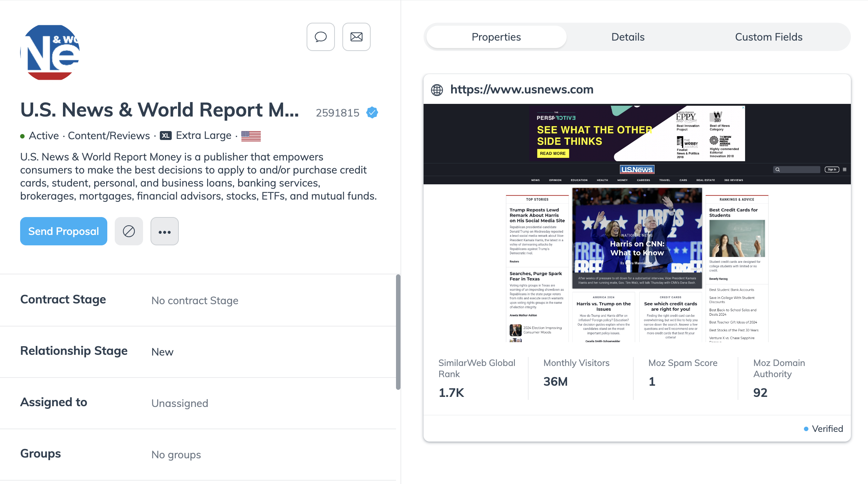
Task: Click the 'Relationship Stage' field label
Action: pos(74,351)
